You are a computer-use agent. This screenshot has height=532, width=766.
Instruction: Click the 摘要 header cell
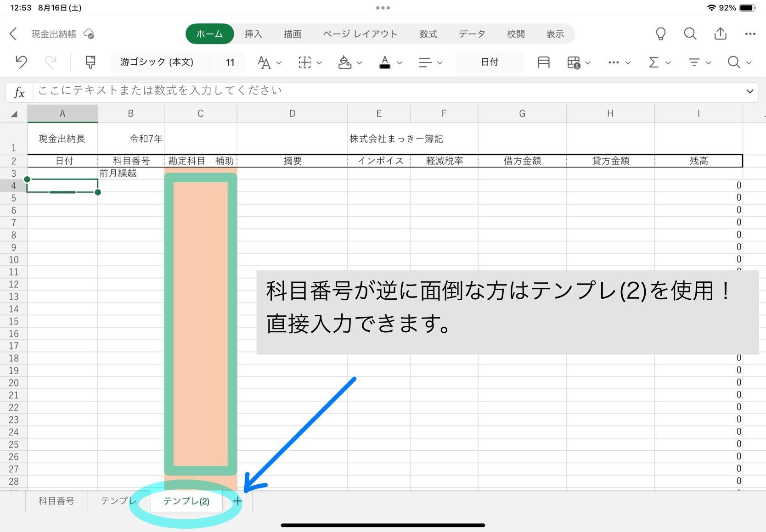(x=293, y=161)
